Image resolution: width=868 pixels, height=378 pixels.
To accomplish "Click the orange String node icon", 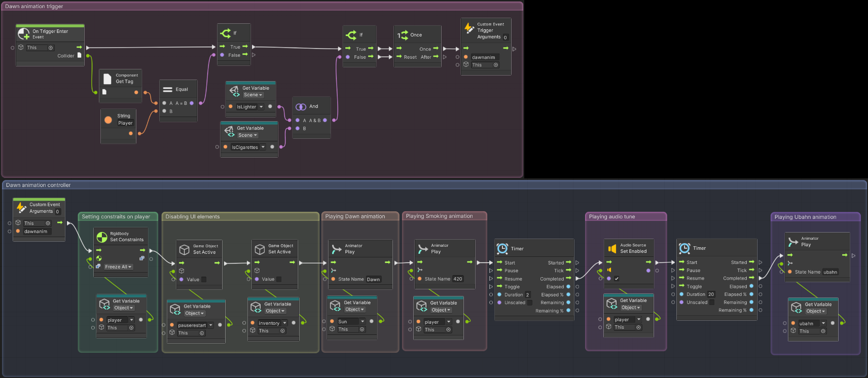I will tap(108, 120).
